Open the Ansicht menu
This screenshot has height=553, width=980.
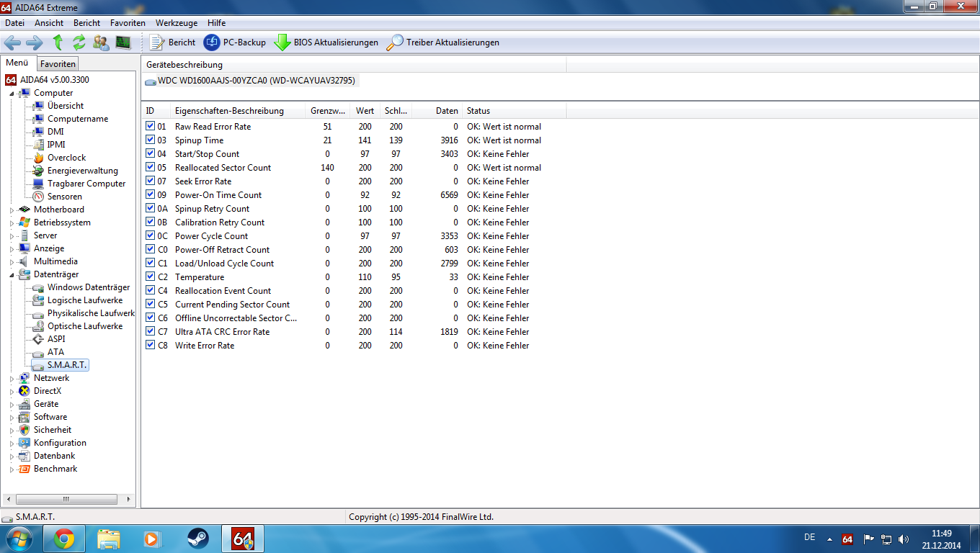49,23
